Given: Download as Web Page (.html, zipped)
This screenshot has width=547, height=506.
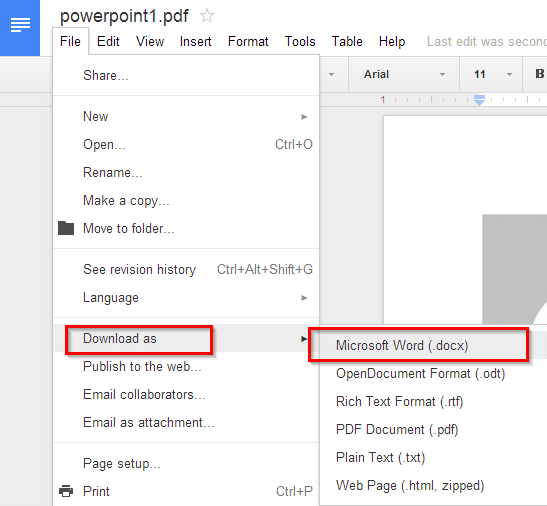Looking at the screenshot, I should coord(433,485).
